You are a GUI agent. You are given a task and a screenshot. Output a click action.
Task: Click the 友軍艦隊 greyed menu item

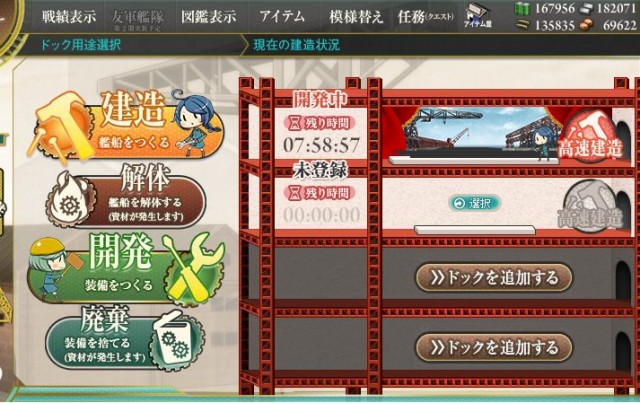(x=138, y=18)
